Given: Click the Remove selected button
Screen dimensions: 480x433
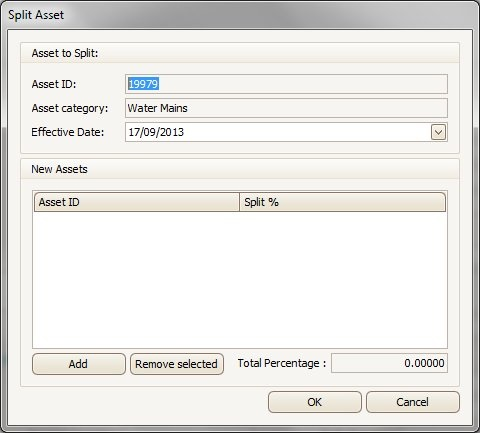Looking at the screenshot, I should click(x=177, y=364).
